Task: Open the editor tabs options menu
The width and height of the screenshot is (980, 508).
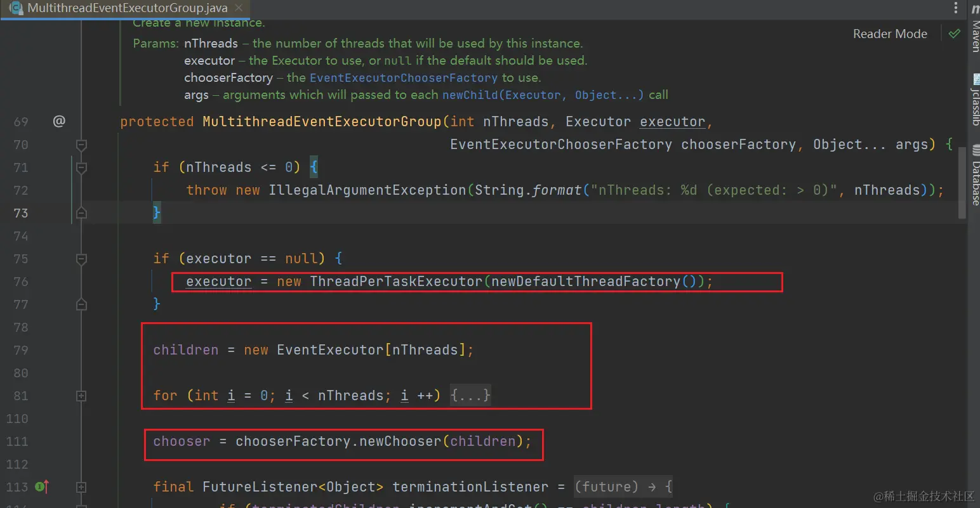Action: point(956,8)
